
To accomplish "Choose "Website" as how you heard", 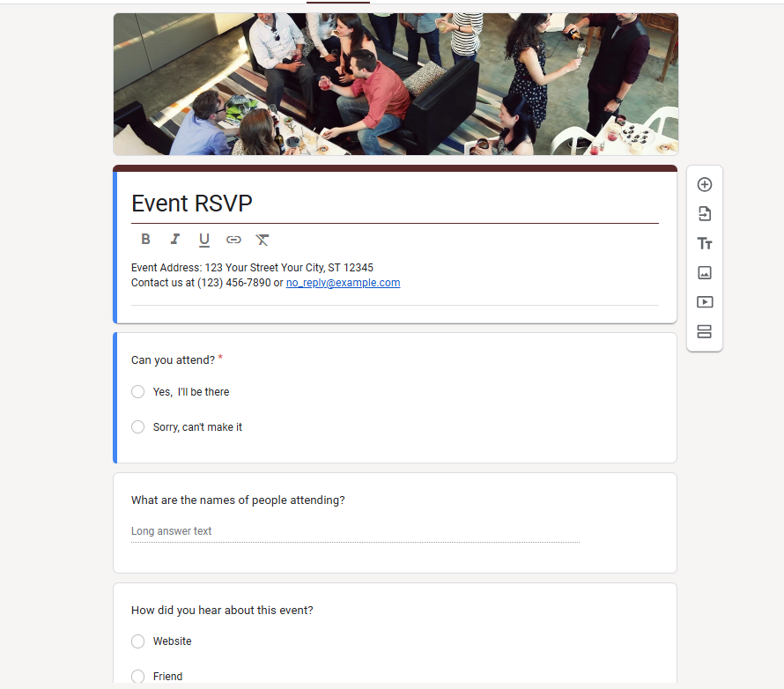I will [x=137, y=641].
